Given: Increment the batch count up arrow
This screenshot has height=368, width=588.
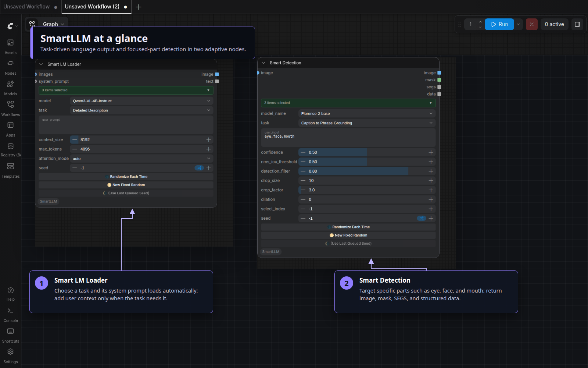Looking at the screenshot, I should (x=480, y=22).
